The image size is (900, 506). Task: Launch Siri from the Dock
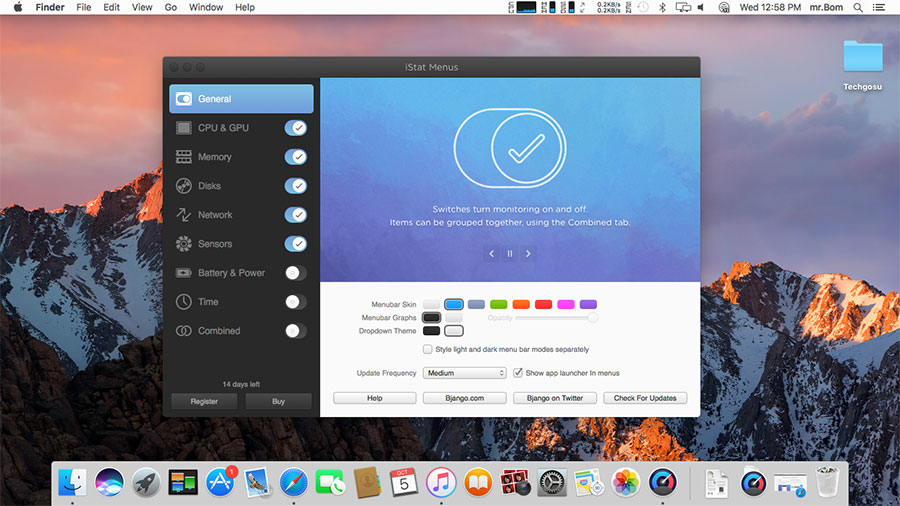[109, 482]
